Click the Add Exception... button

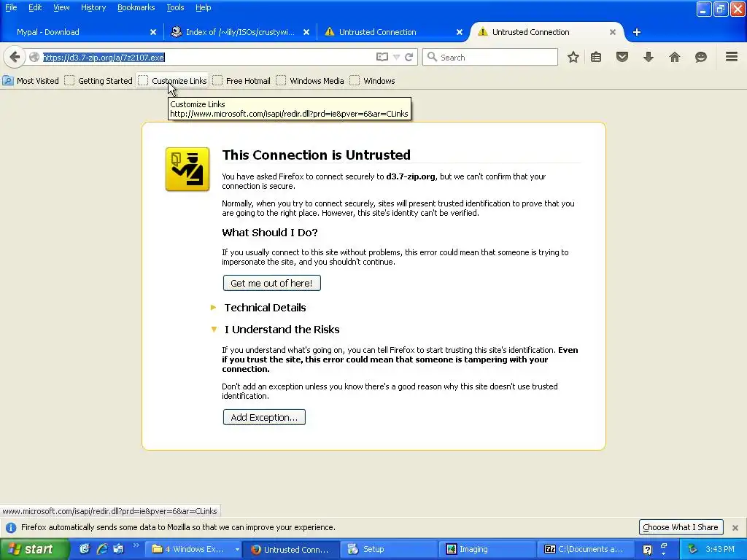[264, 417]
